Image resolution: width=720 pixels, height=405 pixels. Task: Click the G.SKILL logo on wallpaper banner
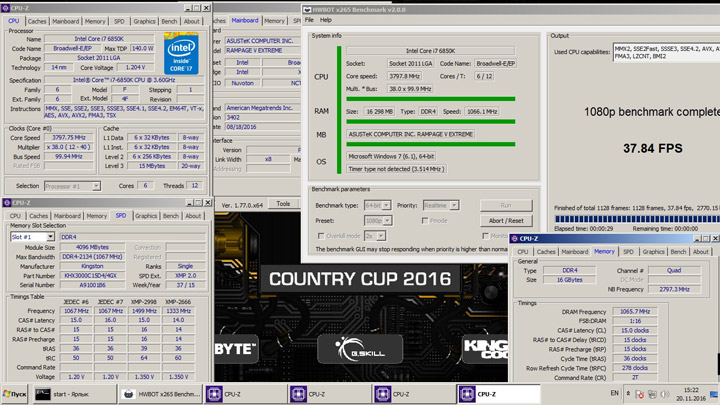360,349
